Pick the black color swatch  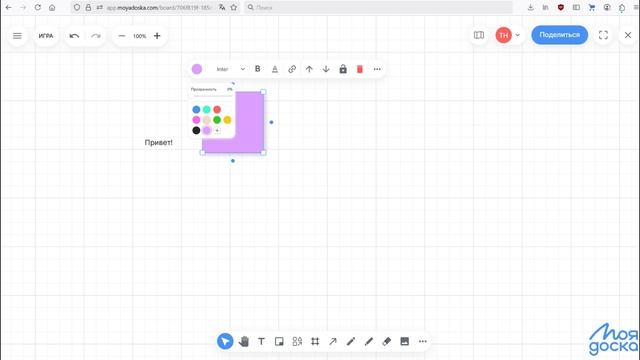click(196, 130)
